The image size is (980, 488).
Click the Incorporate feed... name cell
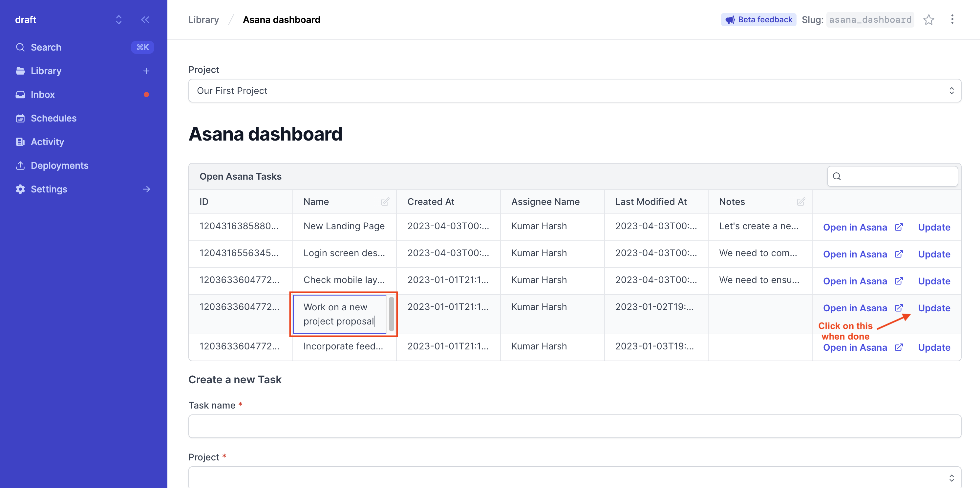(344, 346)
